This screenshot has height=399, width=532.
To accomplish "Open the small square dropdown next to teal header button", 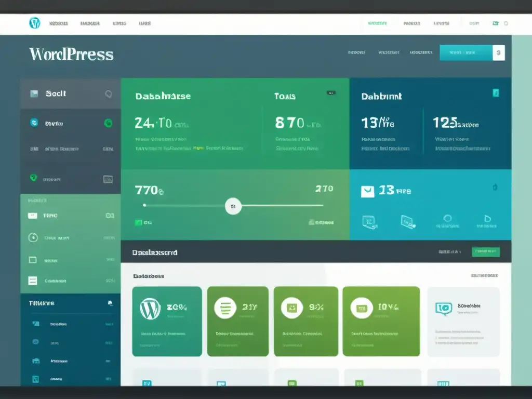I will click(x=498, y=52).
